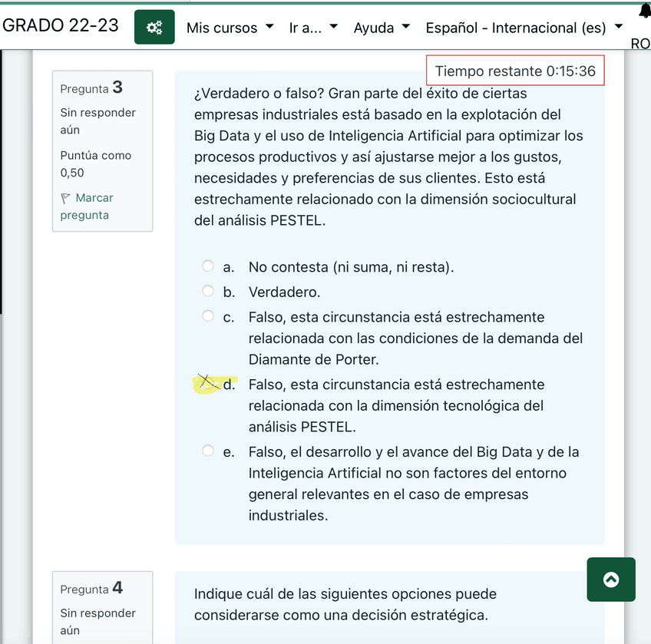Open the 'Mis cursos' dropdown menu
Viewport: 651px width, 644px height.
pos(230,28)
